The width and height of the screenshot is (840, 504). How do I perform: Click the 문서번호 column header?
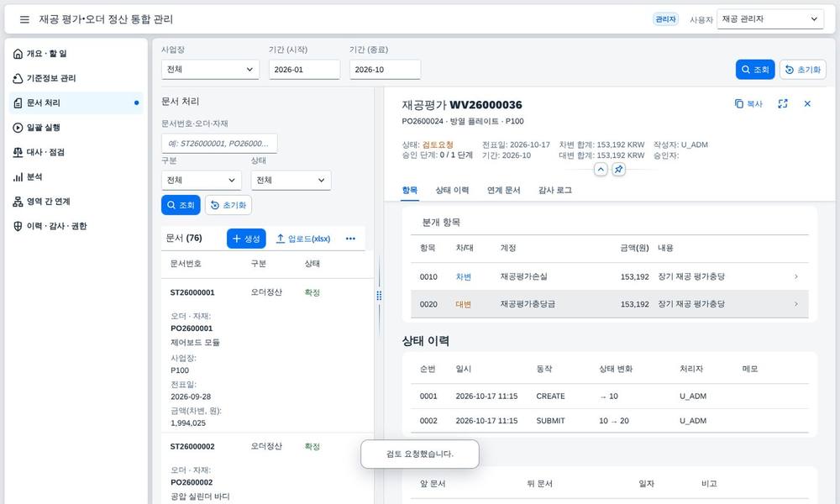click(186, 264)
